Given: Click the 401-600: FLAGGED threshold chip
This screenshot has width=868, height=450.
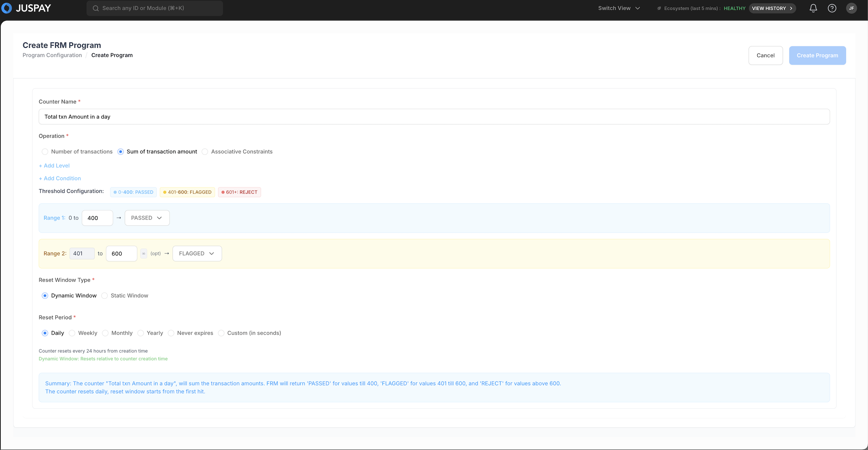Looking at the screenshot, I should point(187,192).
